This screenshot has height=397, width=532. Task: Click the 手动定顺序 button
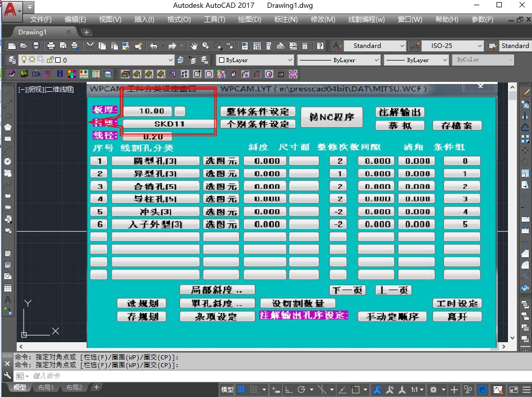coord(392,317)
